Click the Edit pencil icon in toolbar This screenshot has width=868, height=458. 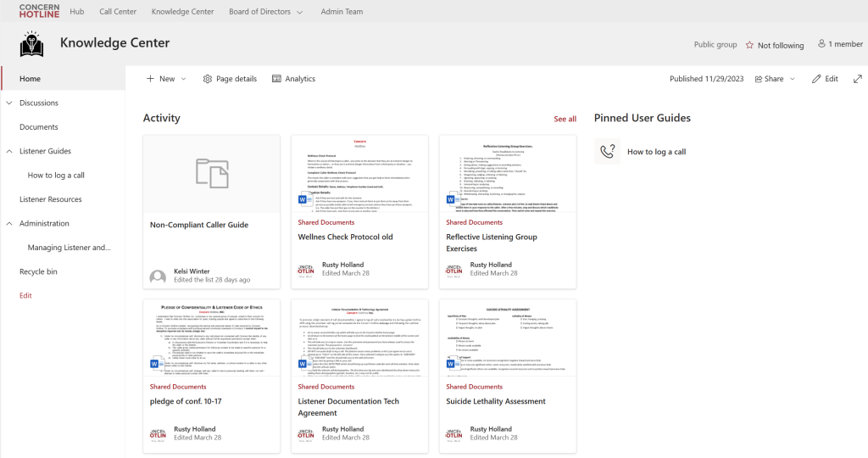click(816, 79)
